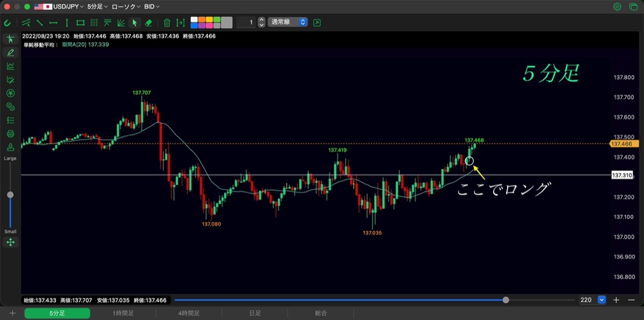Add a new tab with plus button
Image resolution: width=644 pixels, height=320 pixels.
(x=12, y=313)
